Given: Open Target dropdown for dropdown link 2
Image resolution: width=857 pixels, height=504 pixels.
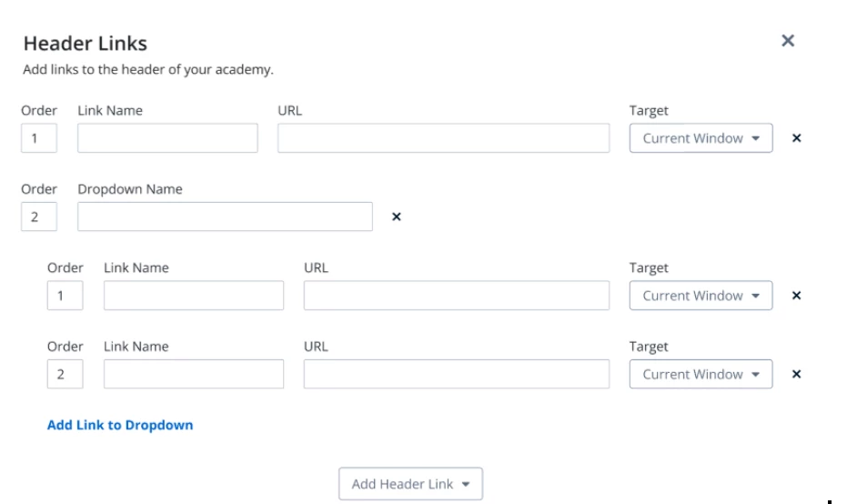Looking at the screenshot, I should pos(701,375).
